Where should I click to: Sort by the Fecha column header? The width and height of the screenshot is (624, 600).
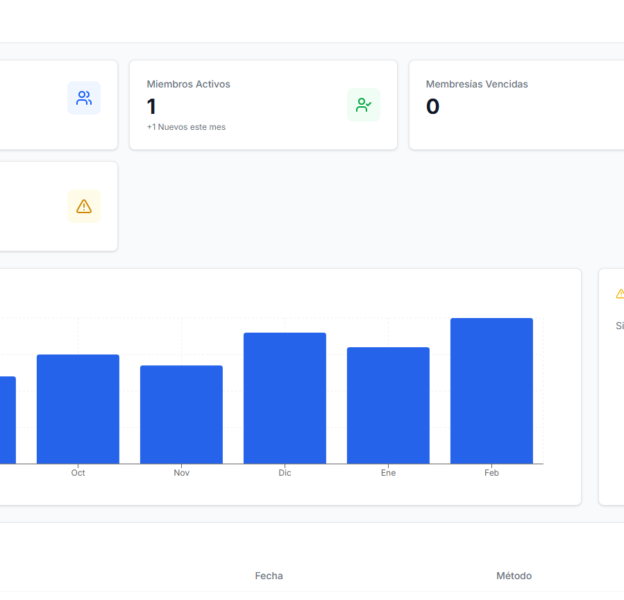coord(269,576)
